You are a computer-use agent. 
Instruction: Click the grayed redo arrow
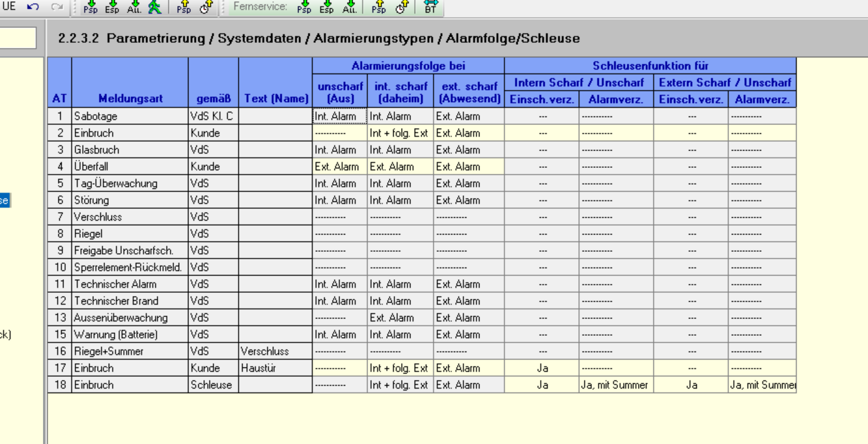tap(57, 7)
